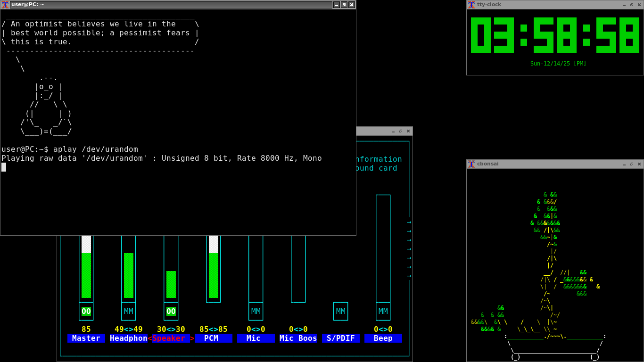Click the PCM volume level bar
The width and height of the screenshot is (644, 362).
pyautogui.click(x=214, y=275)
